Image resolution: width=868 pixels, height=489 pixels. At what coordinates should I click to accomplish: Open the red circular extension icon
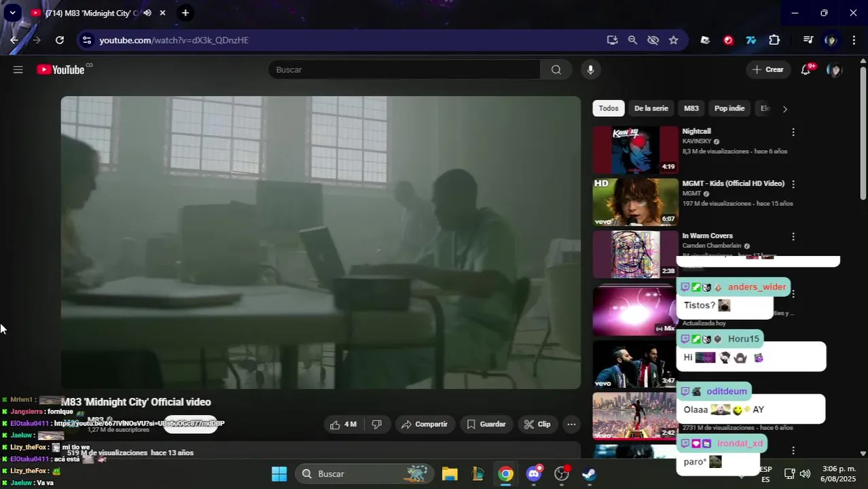[728, 40]
